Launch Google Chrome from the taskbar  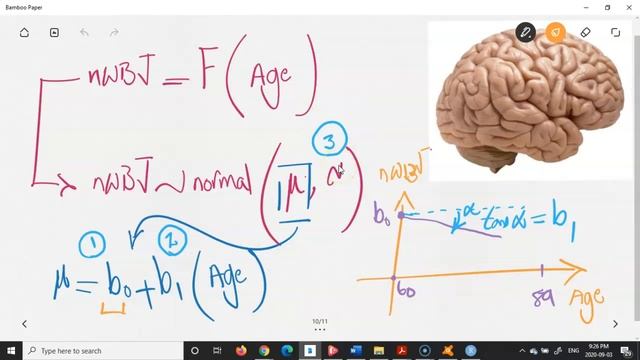(264, 351)
